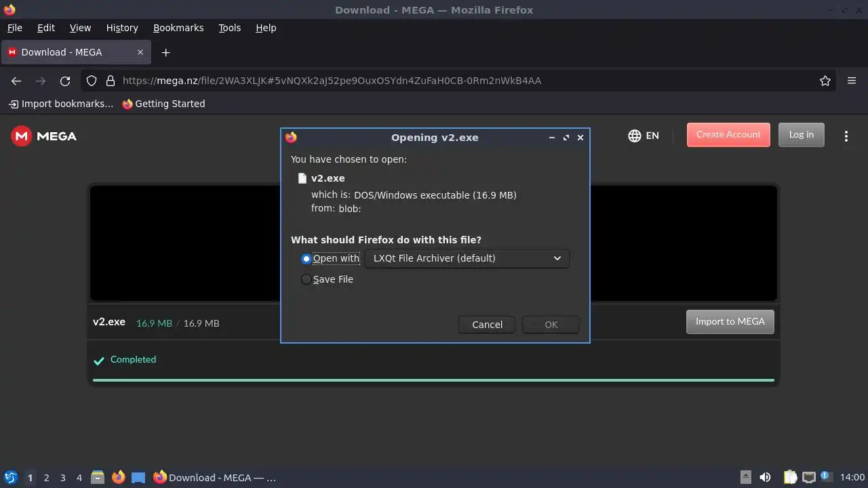Screen dimensions: 868x488
Task: Open the removable media tray icon
Action: pos(745,477)
